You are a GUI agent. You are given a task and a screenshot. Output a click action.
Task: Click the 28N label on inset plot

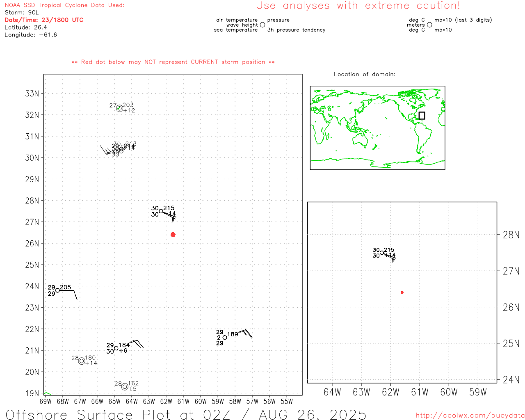[511, 235]
